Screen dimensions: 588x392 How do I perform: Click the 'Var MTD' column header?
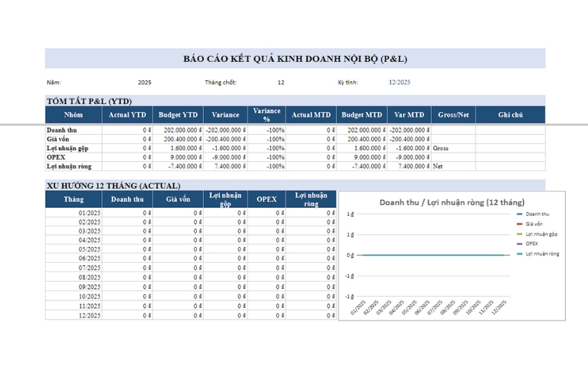tap(409, 115)
